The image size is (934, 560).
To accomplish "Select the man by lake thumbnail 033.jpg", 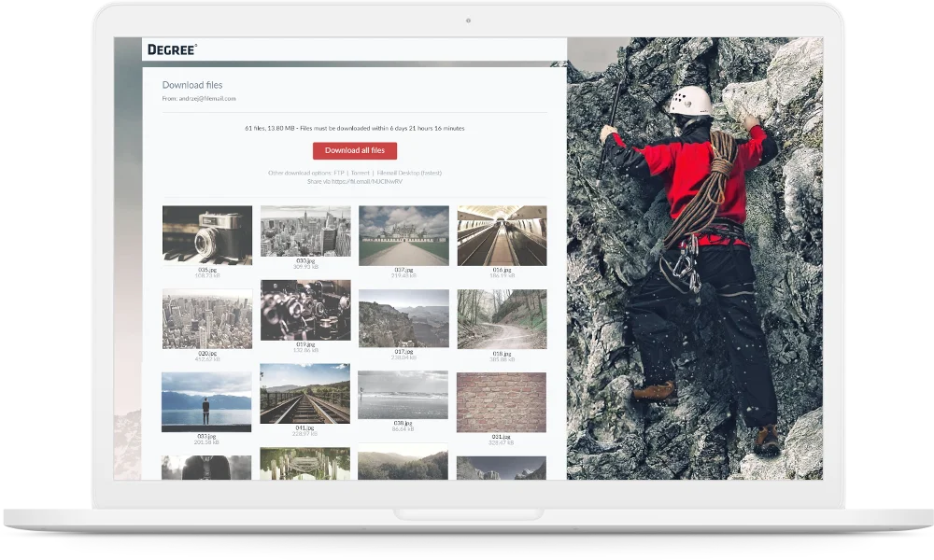I will (x=206, y=401).
